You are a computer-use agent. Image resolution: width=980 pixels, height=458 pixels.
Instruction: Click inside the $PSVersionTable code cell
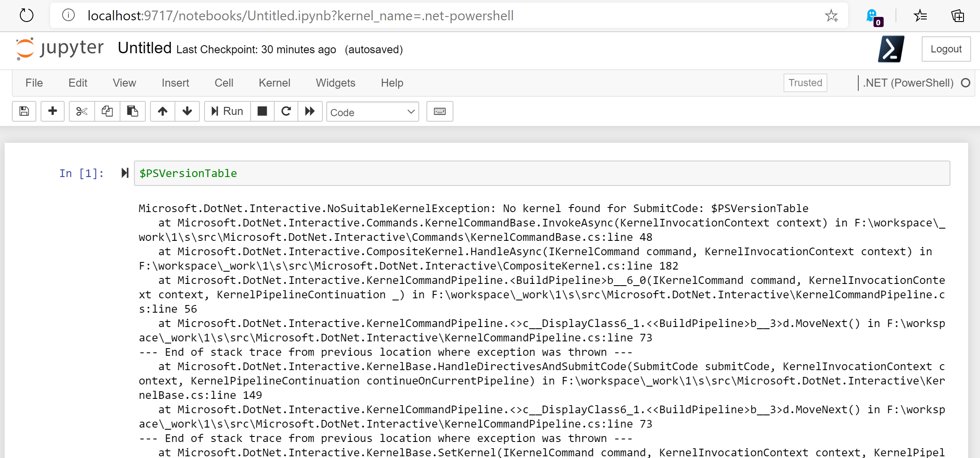pos(188,173)
